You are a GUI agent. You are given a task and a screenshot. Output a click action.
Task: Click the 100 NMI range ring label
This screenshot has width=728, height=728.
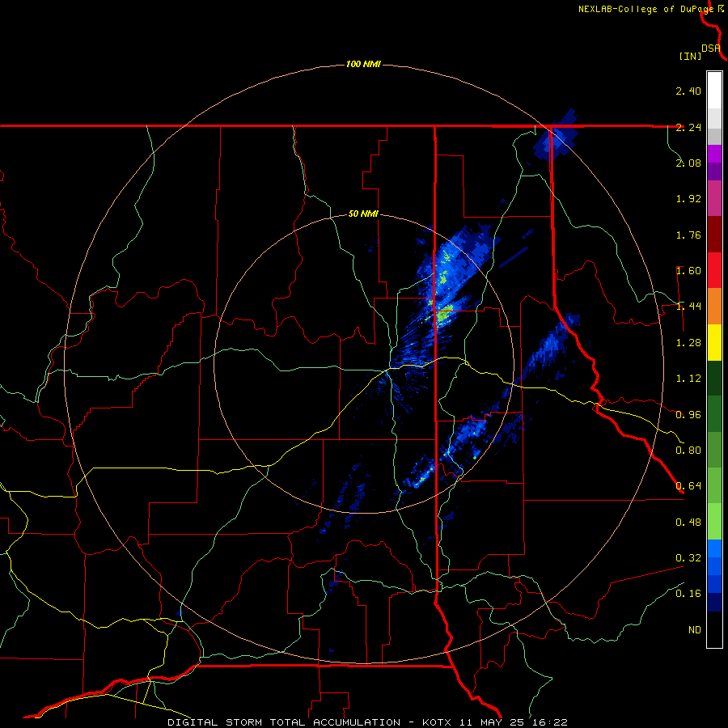click(x=363, y=64)
